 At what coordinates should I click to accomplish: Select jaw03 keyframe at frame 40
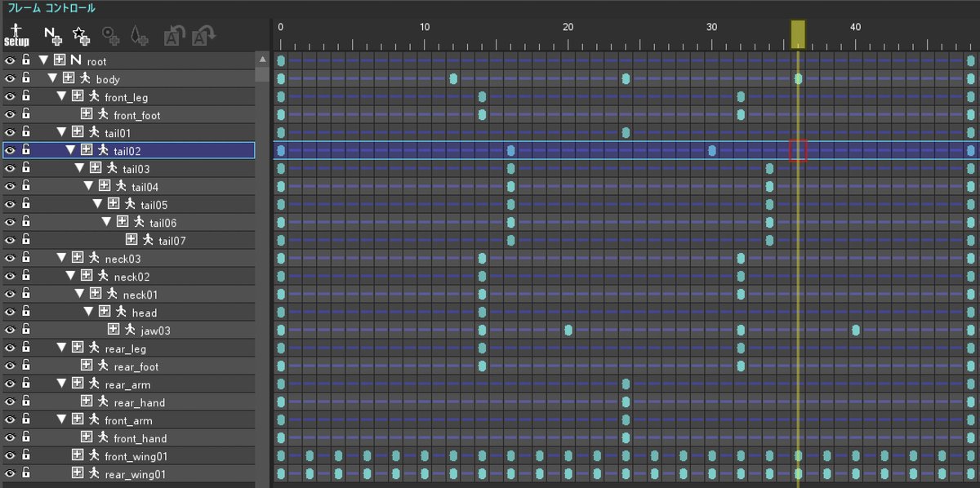(856, 330)
